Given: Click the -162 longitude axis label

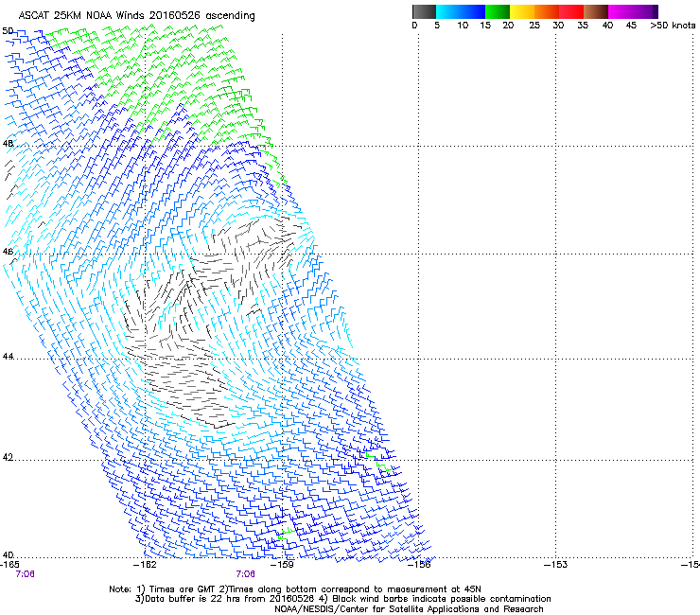Looking at the screenshot, I should click(146, 565).
